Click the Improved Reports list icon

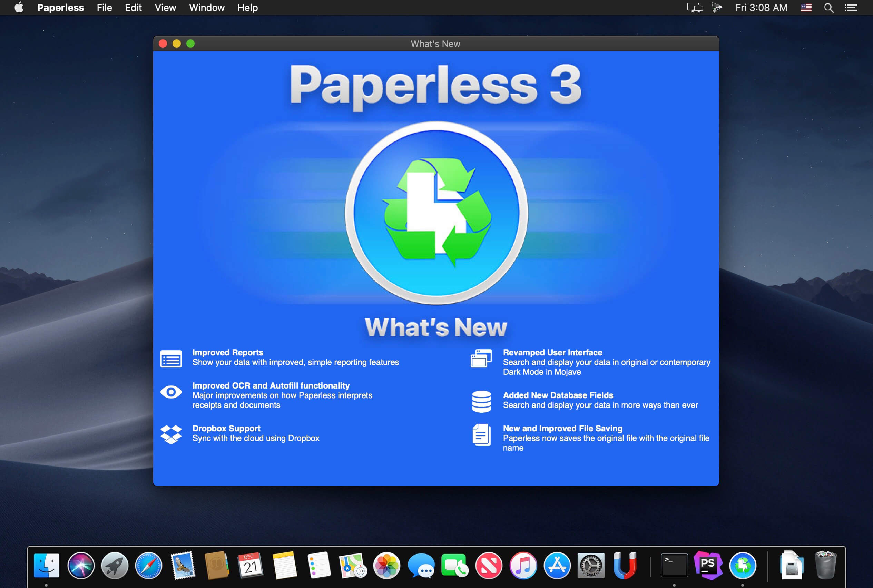click(x=171, y=359)
